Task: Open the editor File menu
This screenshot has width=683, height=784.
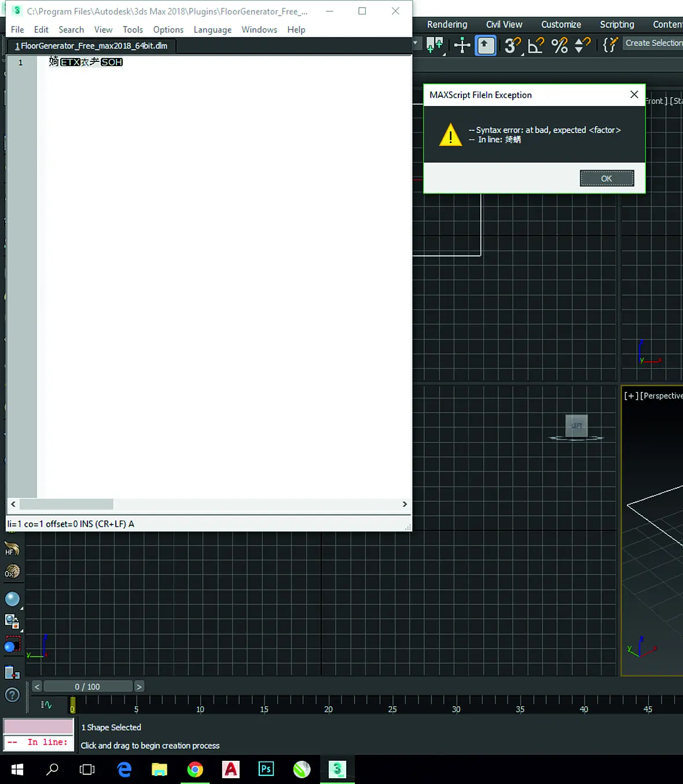Action: 17,30
